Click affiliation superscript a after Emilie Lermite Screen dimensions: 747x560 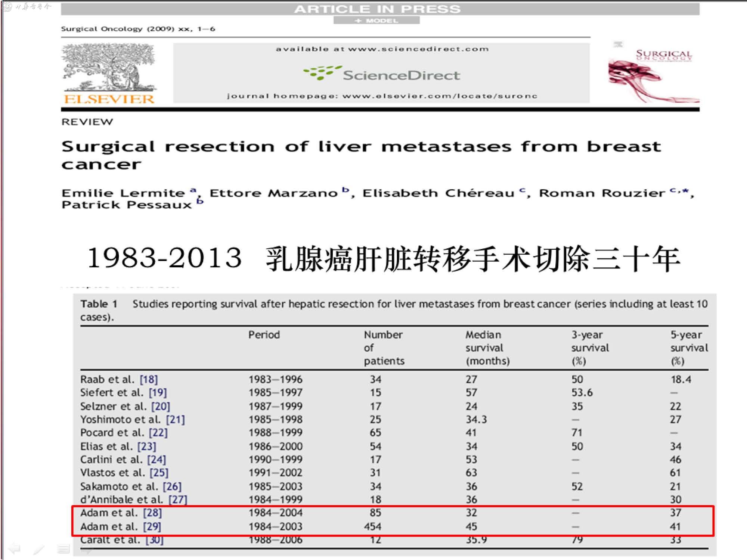tap(193, 190)
